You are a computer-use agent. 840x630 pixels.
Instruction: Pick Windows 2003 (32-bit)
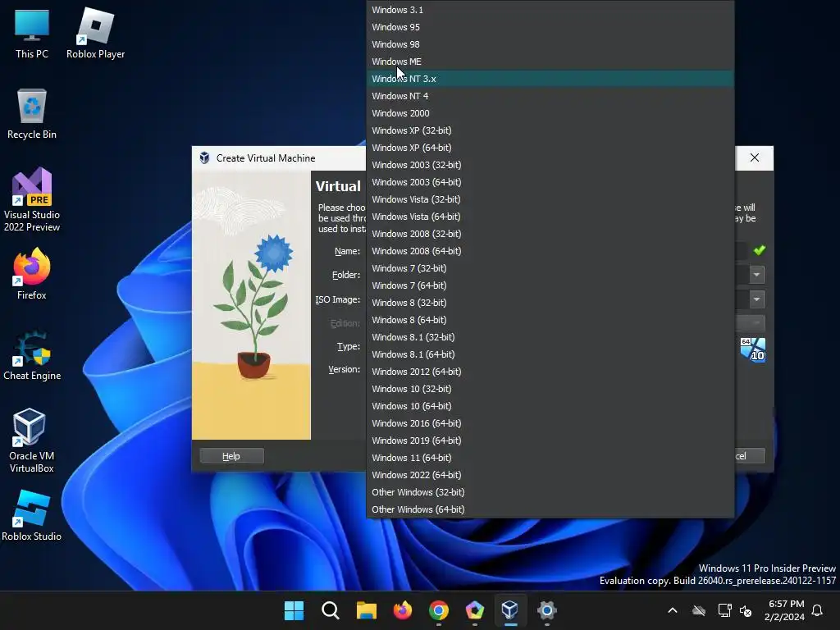pos(550,164)
